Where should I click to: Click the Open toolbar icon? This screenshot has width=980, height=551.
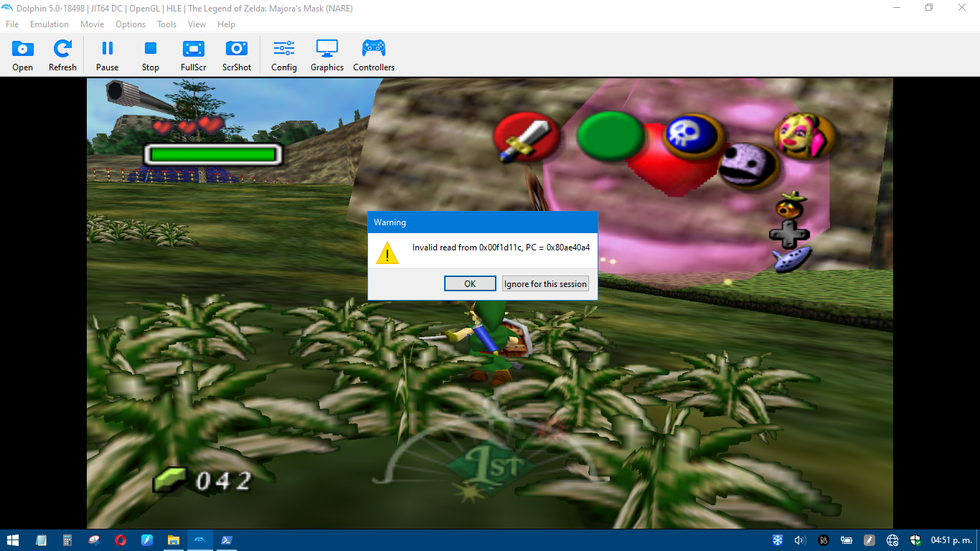22,56
